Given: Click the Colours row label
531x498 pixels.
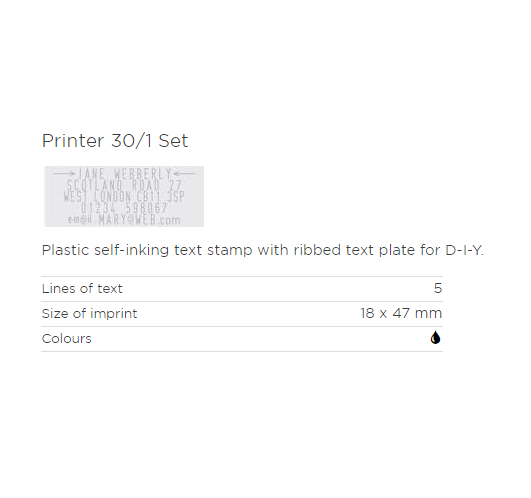Looking at the screenshot, I should pyautogui.click(x=66, y=339).
